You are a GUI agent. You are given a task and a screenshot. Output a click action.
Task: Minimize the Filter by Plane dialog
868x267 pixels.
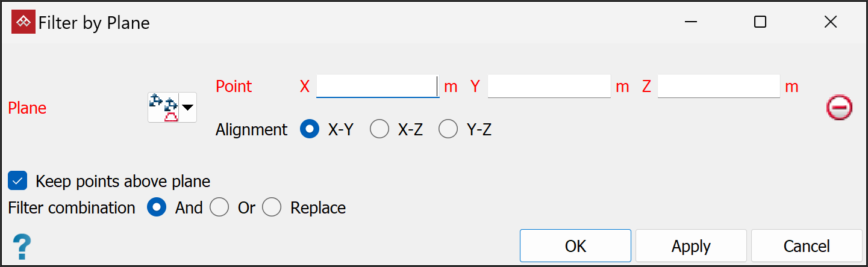click(691, 22)
